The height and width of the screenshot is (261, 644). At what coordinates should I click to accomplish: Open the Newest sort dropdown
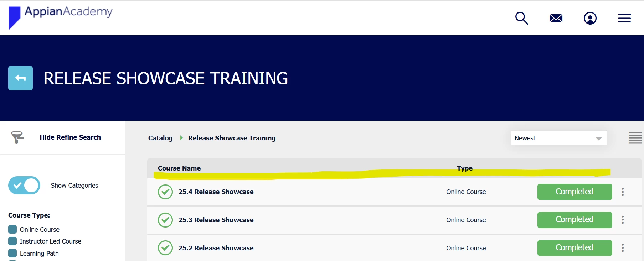[x=559, y=138]
